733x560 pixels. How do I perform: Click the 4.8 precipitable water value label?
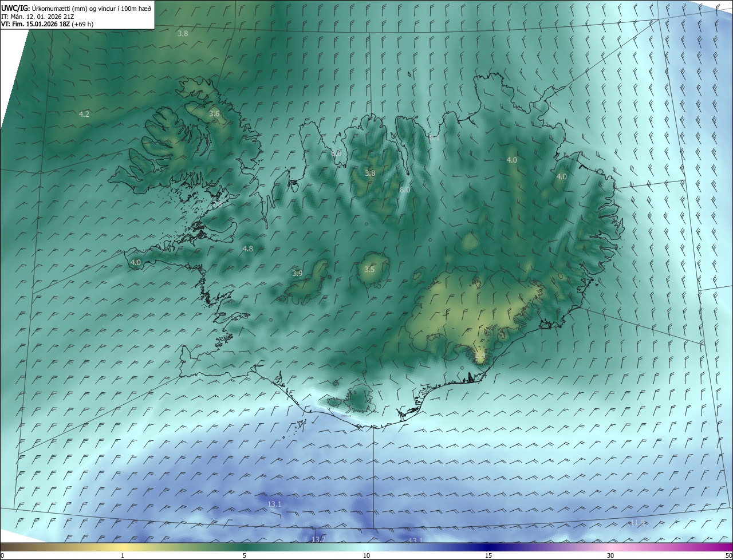(x=247, y=249)
